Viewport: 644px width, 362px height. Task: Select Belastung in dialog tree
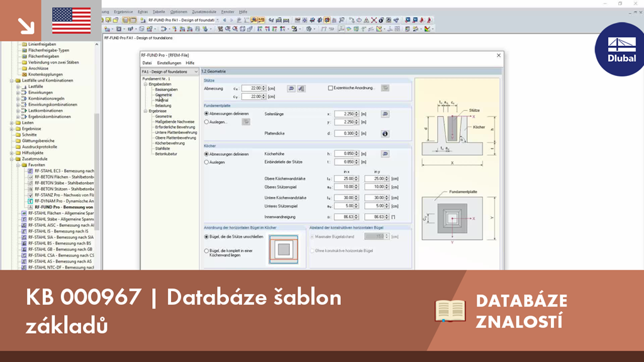coord(163,106)
